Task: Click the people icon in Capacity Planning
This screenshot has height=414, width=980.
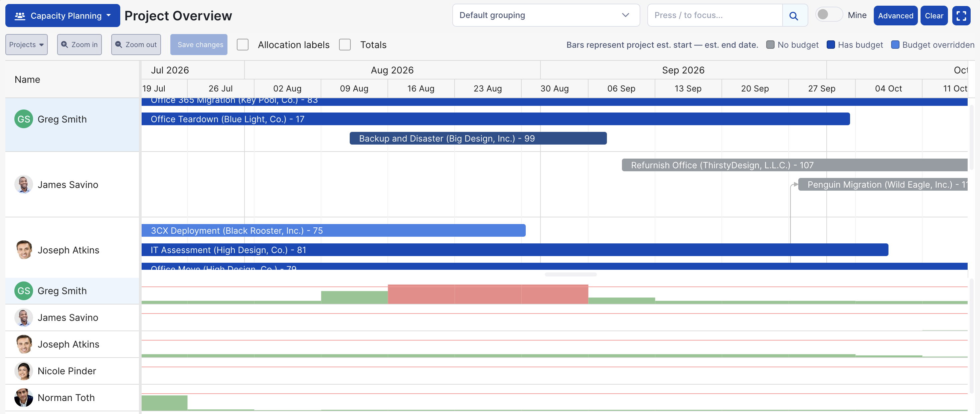Action: click(20, 16)
